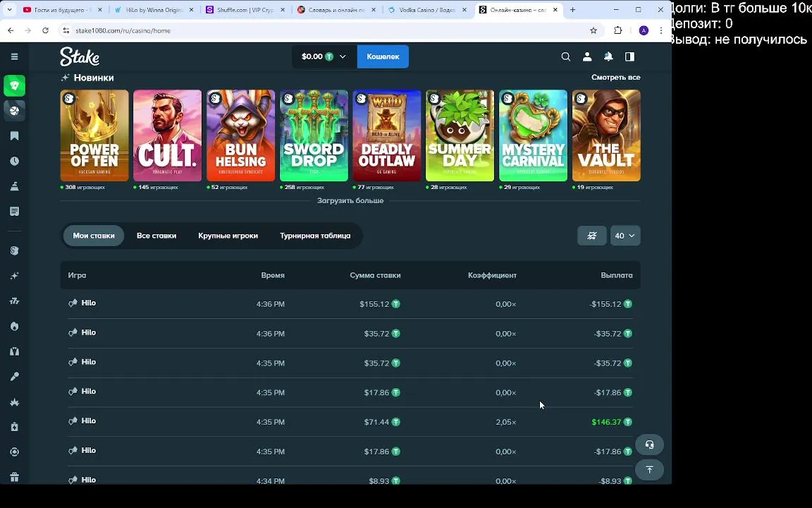
Task: Open the Power of Ten game thumbnail
Action: tap(94, 135)
